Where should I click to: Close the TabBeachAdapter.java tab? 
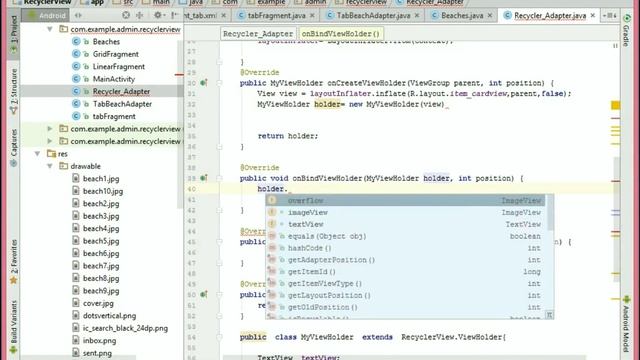[x=417, y=16]
